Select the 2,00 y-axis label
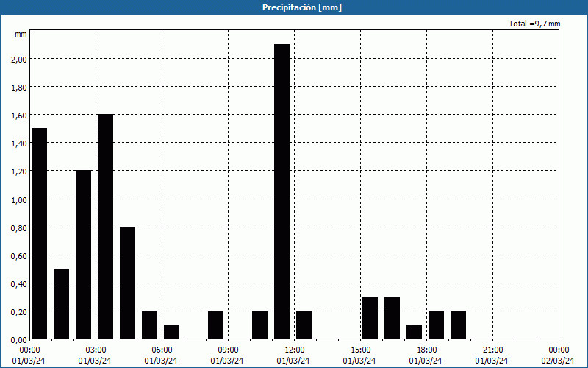This screenshot has height=368, width=588. [19, 60]
